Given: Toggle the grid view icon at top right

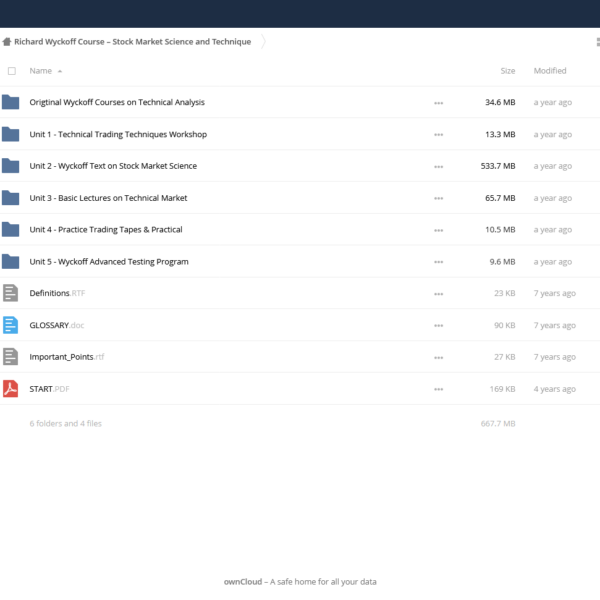Looking at the screenshot, I should coord(598,42).
